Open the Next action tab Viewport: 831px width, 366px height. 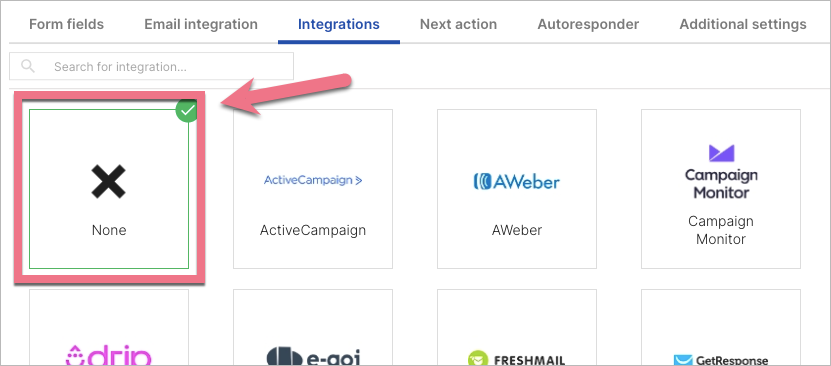[458, 24]
